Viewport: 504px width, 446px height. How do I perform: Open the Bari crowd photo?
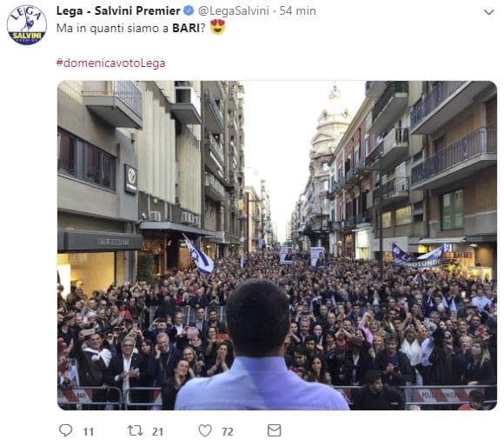click(x=277, y=245)
